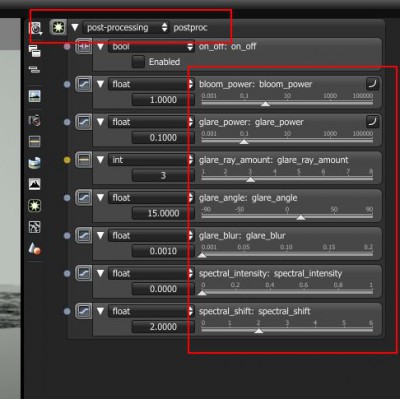The image size is (400, 399).
Task: Open the bool type dropdown for on_off
Action: [x=151, y=47]
